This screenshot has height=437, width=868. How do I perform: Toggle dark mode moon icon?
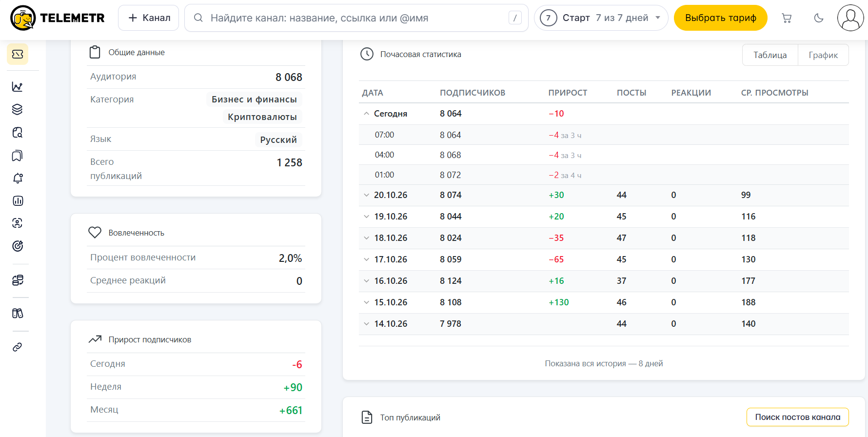819,18
